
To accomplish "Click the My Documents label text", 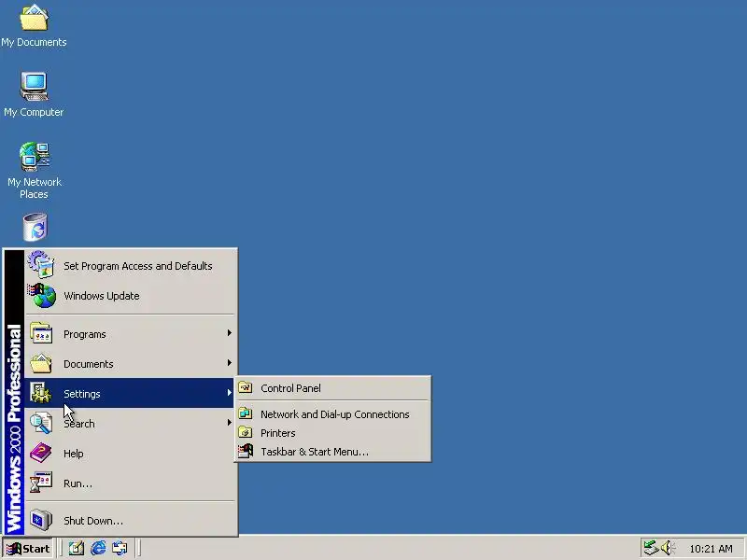I will tap(34, 42).
